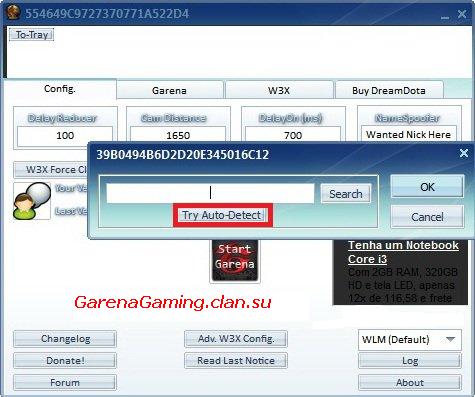Minimize the main window
This screenshot has height=397, width=475.
coord(445,16)
